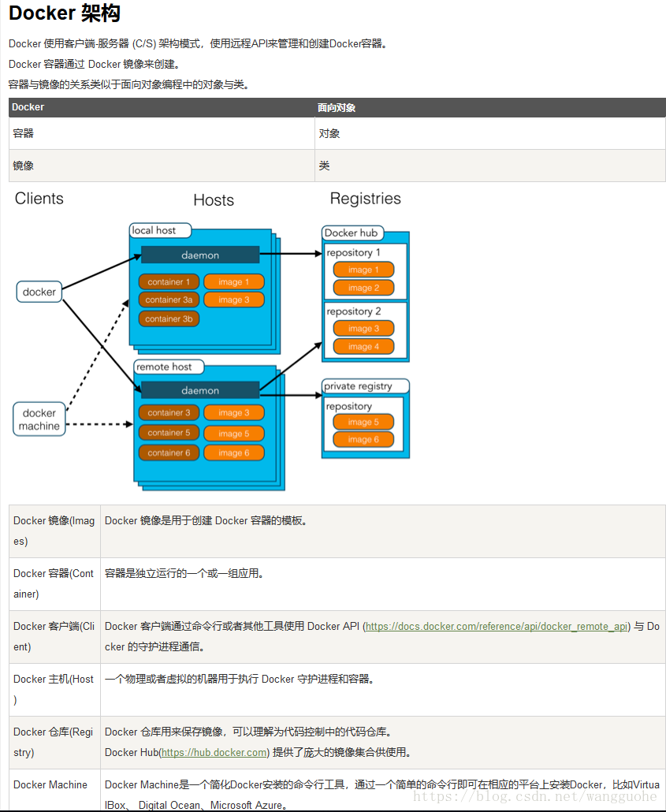Click the "Docker hub" label tab

tap(352, 233)
